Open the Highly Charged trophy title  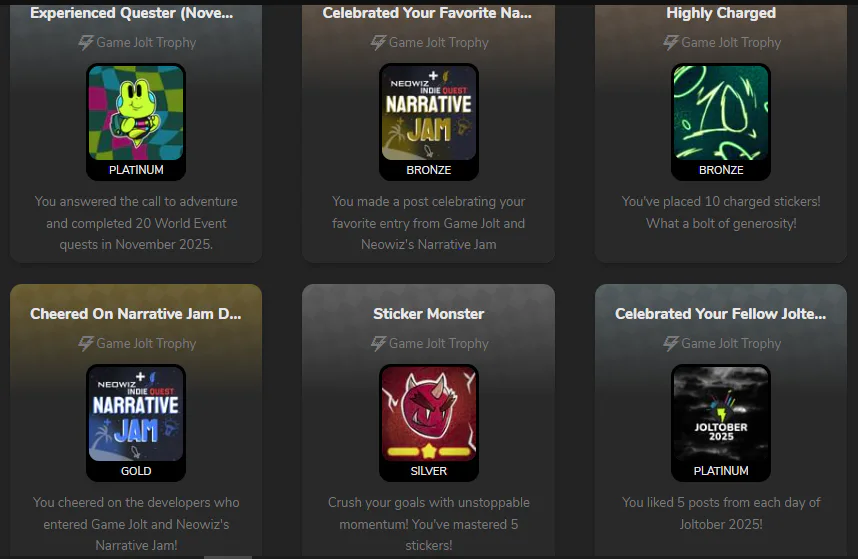[x=721, y=13]
